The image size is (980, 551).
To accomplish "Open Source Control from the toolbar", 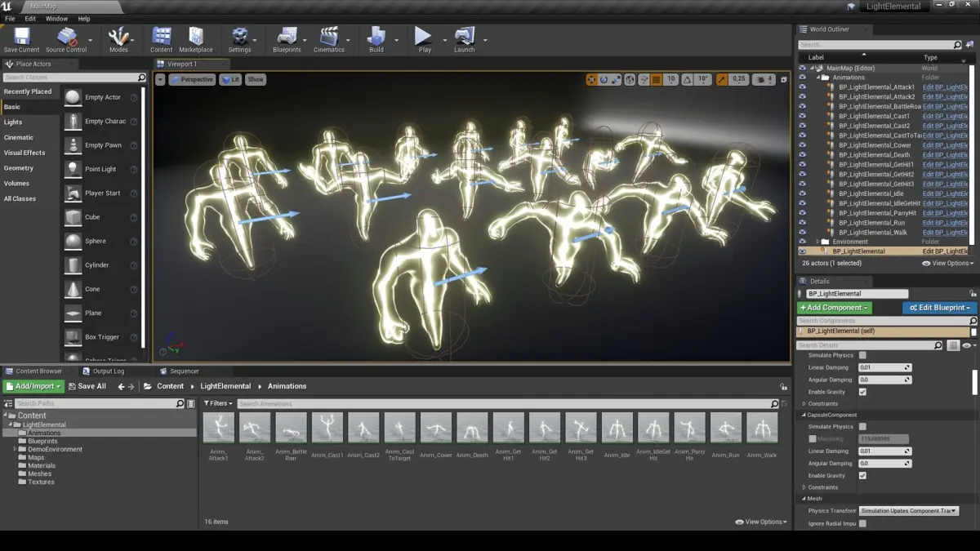I will pos(66,39).
